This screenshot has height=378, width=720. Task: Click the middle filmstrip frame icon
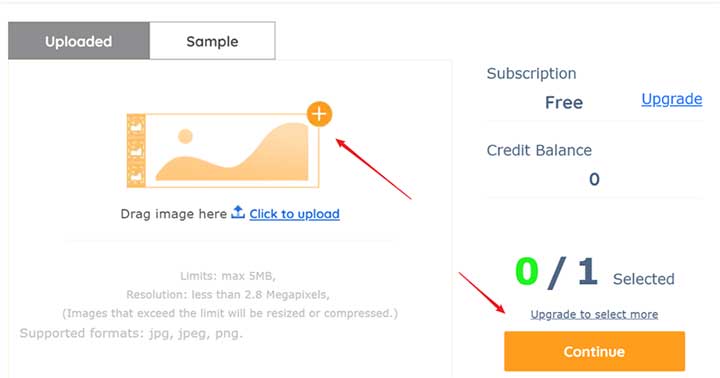click(x=136, y=151)
